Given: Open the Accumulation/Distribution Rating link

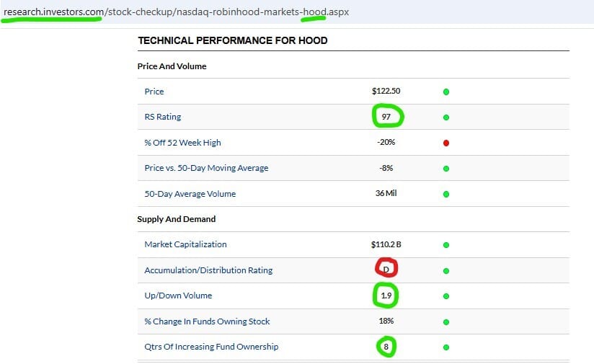Looking at the screenshot, I should tap(208, 270).
